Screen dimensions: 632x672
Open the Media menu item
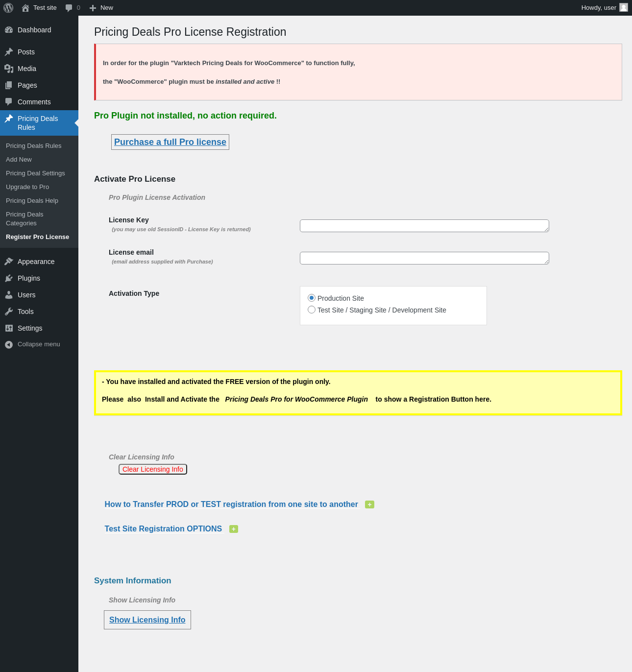tap(27, 69)
